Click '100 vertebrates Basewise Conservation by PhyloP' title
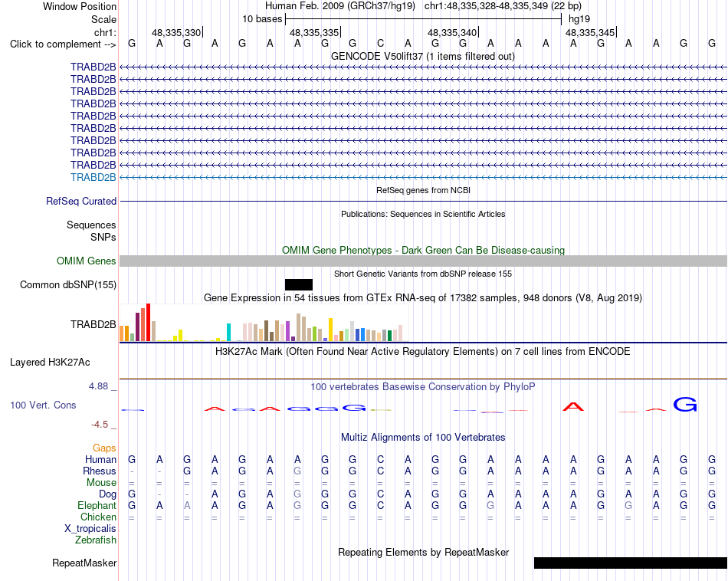728x581 pixels. (x=422, y=387)
